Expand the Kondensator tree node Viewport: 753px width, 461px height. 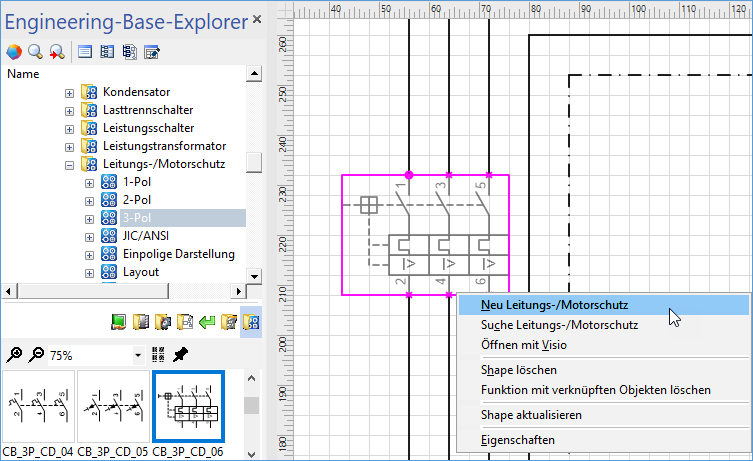tap(70, 92)
